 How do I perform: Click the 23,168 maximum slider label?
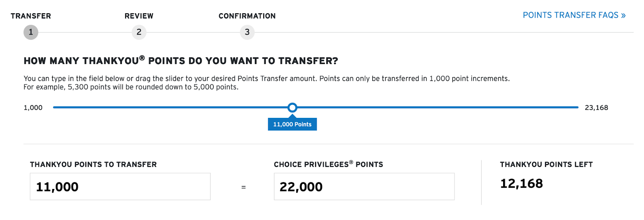[x=596, y=108]
